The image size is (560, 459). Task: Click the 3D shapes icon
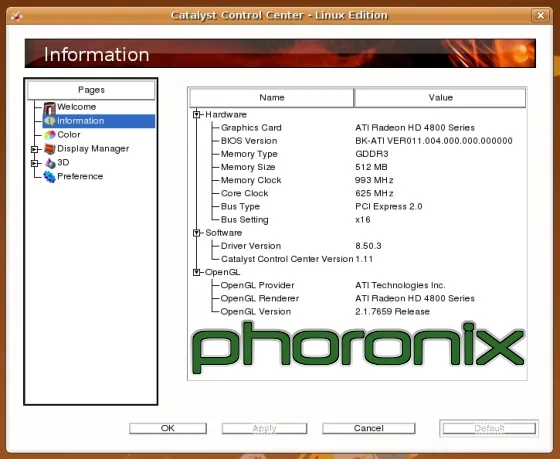[x=50, y=163]
